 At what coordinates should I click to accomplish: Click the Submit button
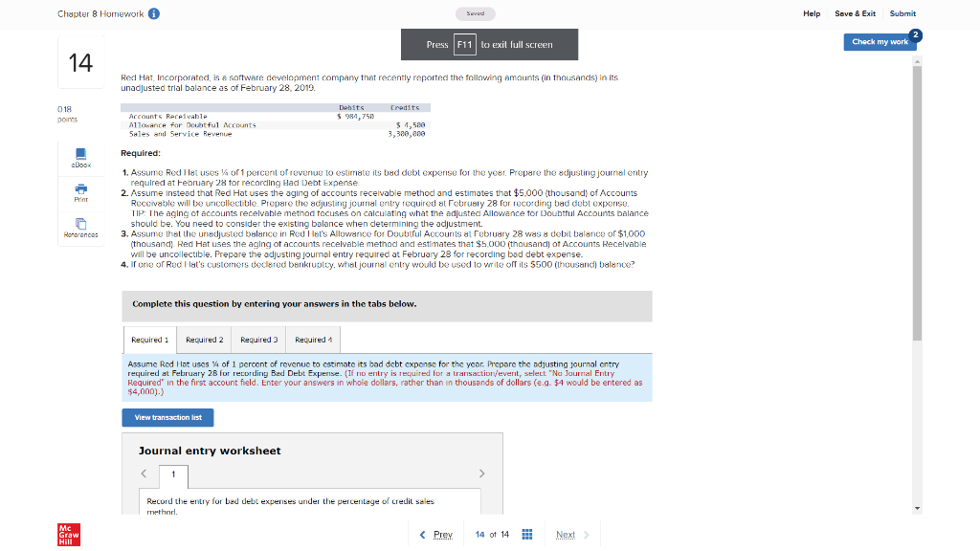click(902, 13)
